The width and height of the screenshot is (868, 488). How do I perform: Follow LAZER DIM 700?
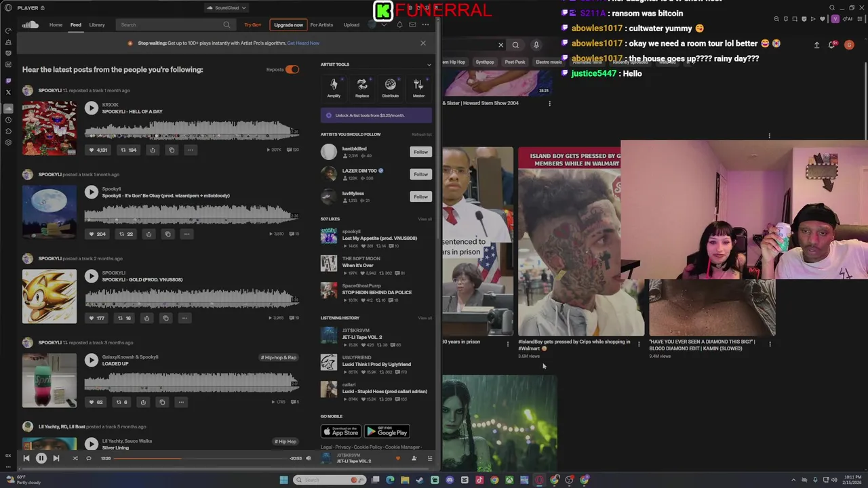click(421, 174)
